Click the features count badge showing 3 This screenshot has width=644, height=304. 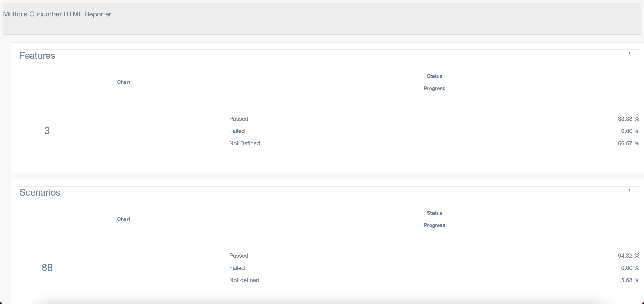(x=47, y=130)
